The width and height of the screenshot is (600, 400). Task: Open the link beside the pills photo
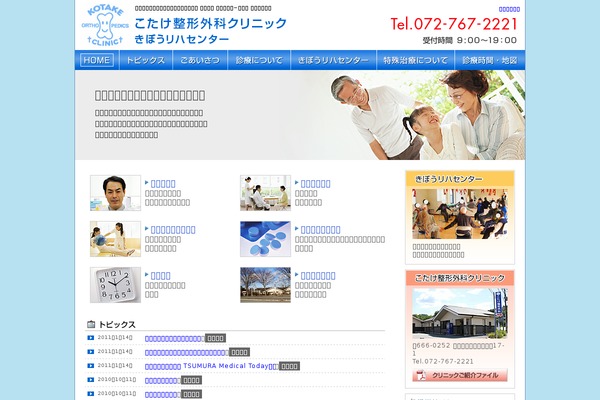[x=320, y=230]
